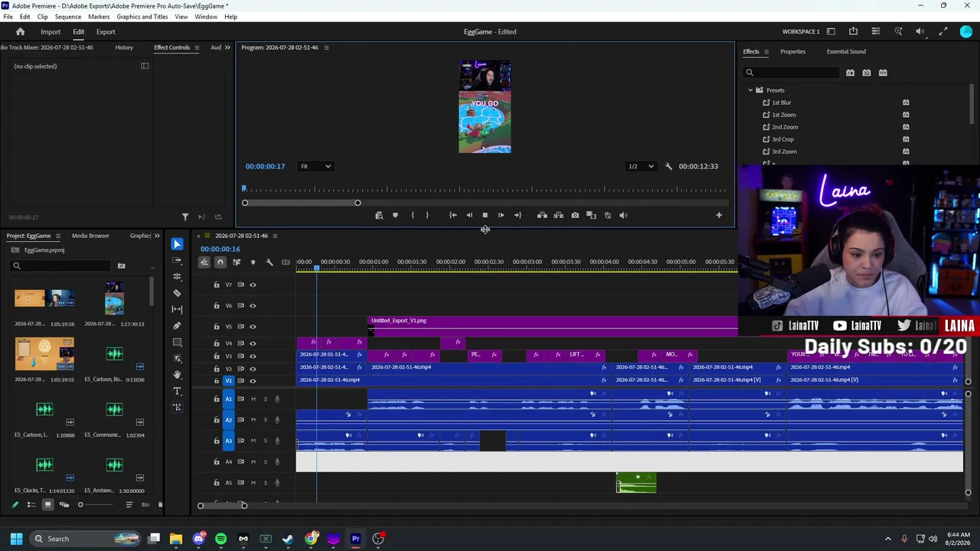Hide the V5 track output

pyautogui.click(x=253, y=327)
